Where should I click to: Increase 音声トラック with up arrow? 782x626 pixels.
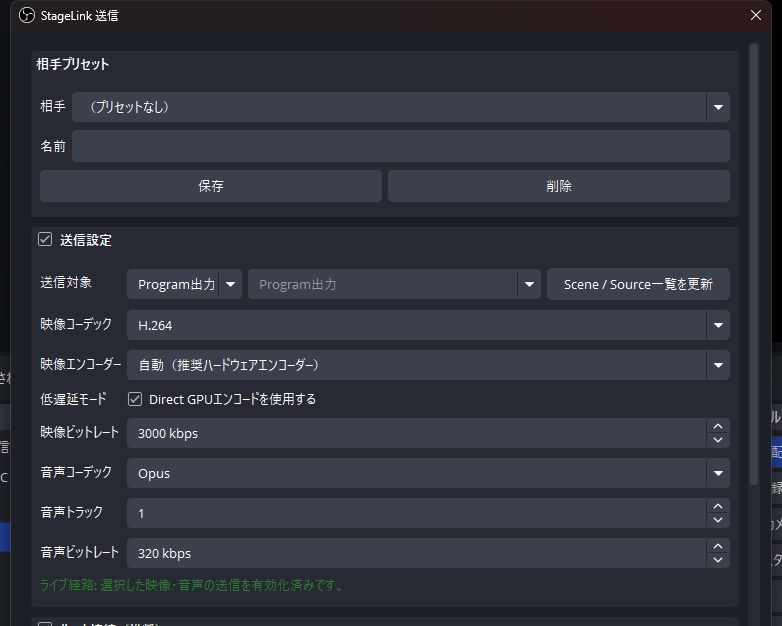(718, 506)
